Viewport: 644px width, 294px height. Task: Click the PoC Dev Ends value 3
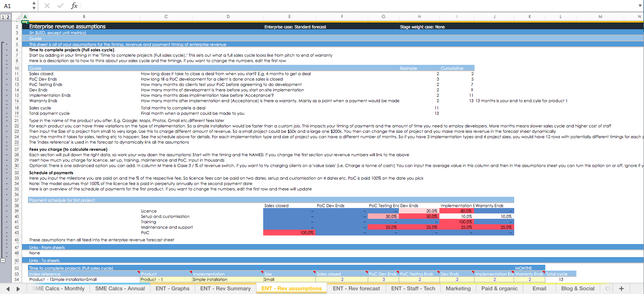(384, 279)
